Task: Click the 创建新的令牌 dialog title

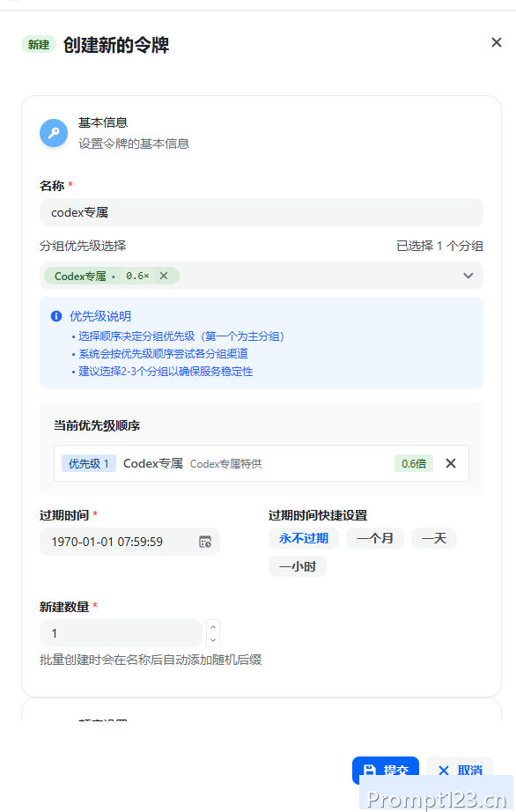Action: [x=116, y=45]
